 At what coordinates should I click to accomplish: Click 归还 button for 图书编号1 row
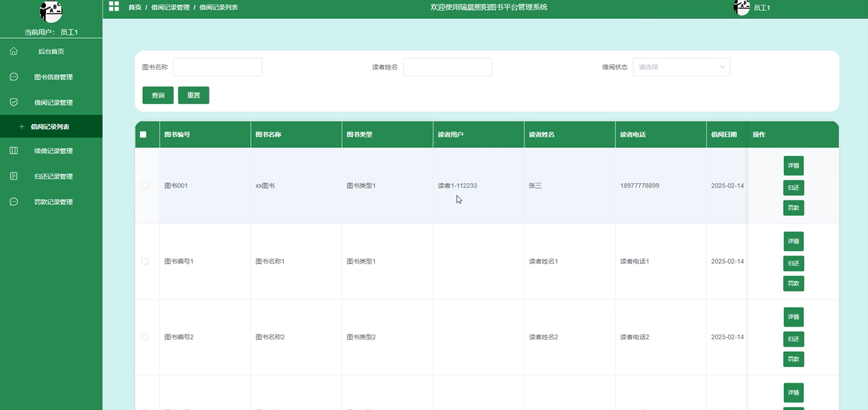click(793, 264)
